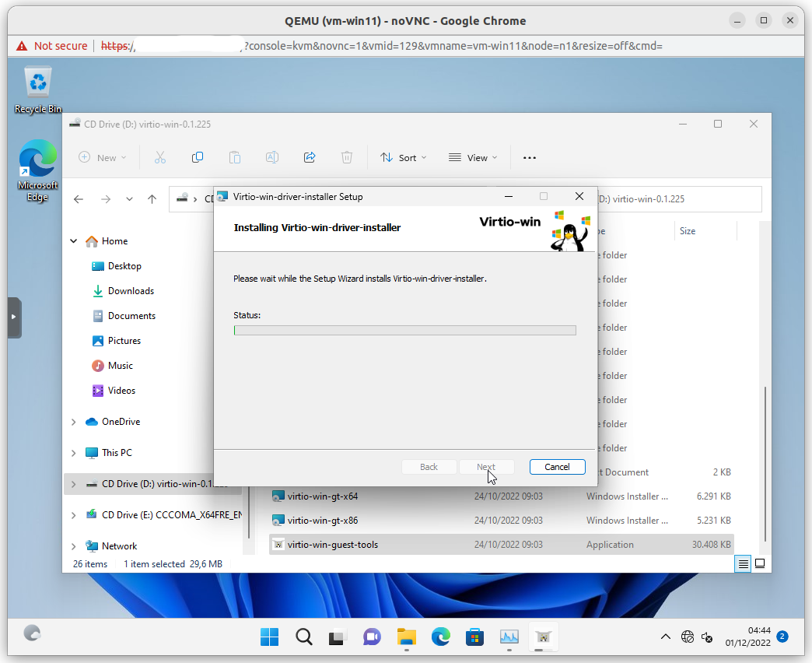Expand CD Drive (E:) tree node
The height and width of the screenshot is (663, 812).
point(74,515)
